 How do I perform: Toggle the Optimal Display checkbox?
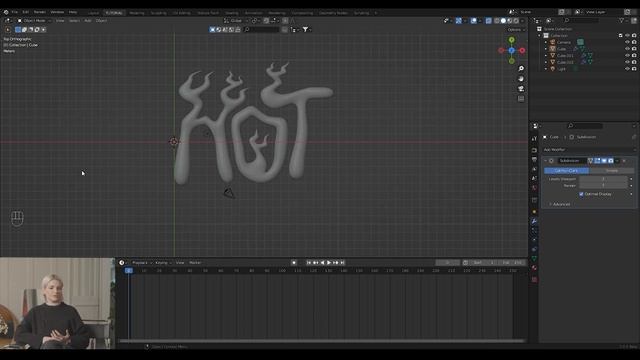[581, 194]
